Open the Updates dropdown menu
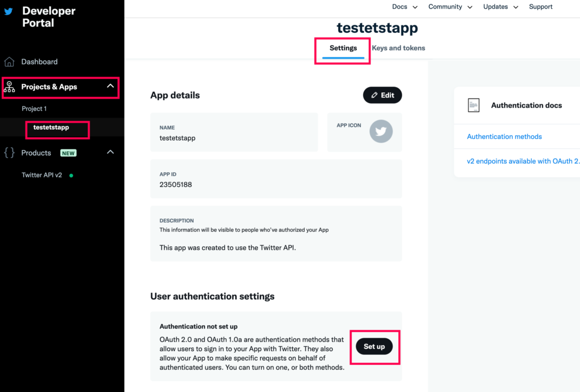580x392 pixels. click(x=500, y=7)
